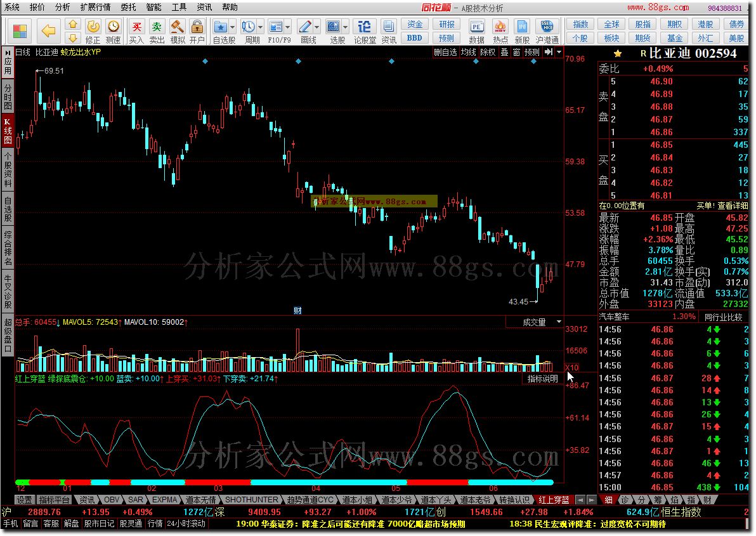This screenshot has height=536, width=756.
Task: Open the 自选股 star folder icon
Action: coord(220,27)
